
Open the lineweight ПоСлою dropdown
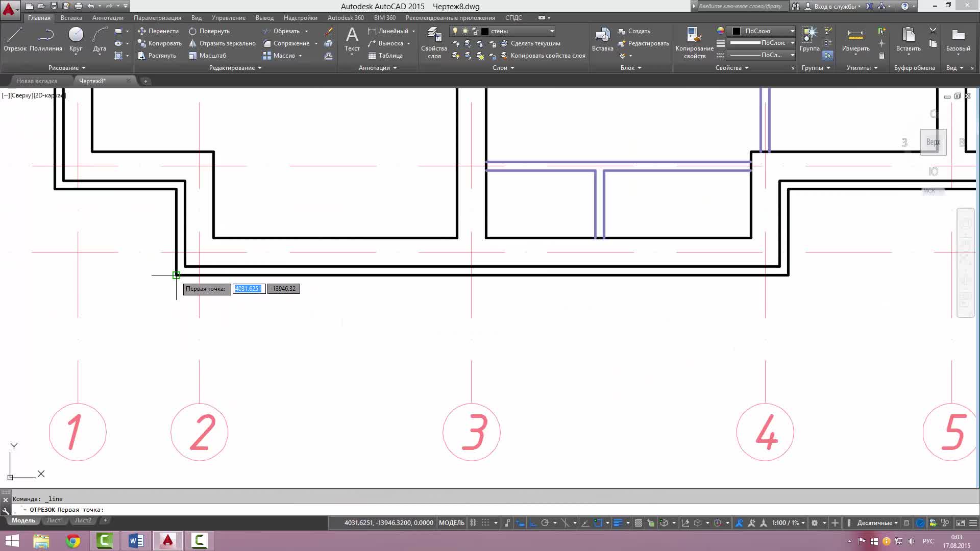tap(761, 43)
